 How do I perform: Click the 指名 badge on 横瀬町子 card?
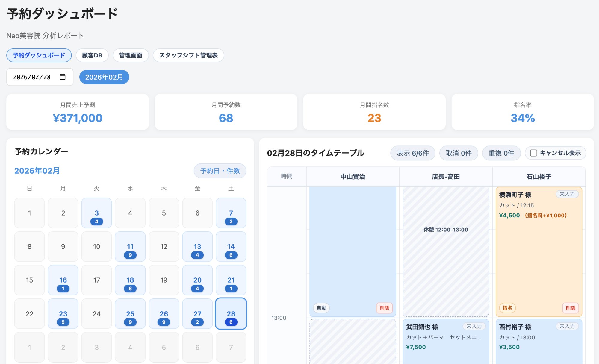[507, 308]
